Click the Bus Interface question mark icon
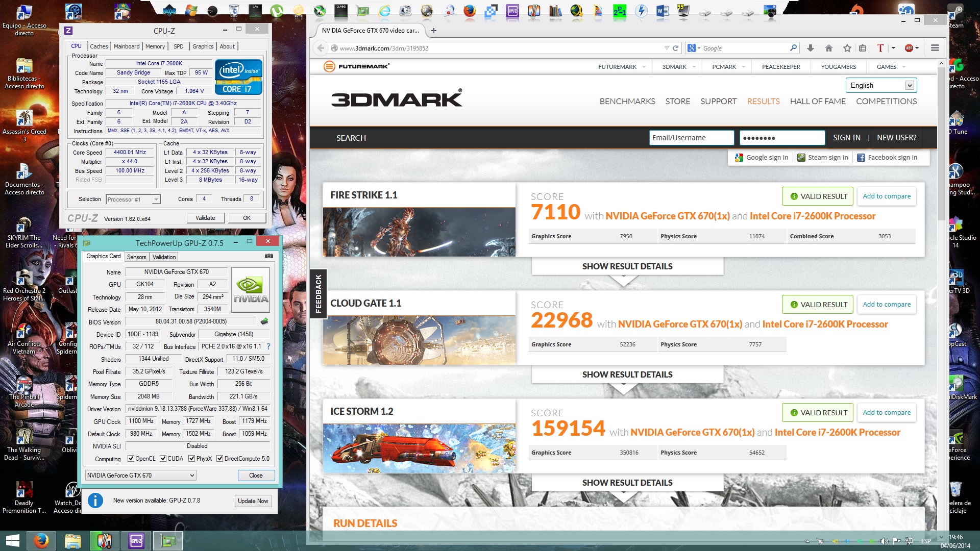This screenshot has width=980, height=551. (x=268, y=346)
